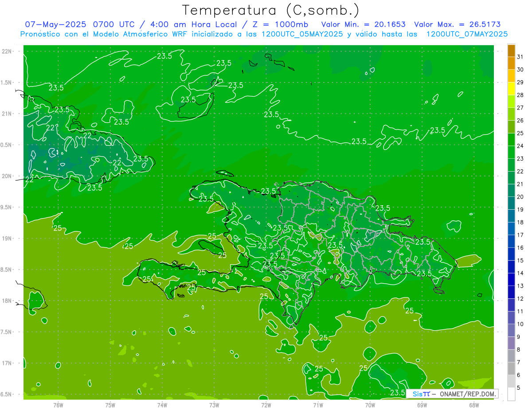Click the title 'Temperatura (C,somb.)'
The height and width of the screenshot is (411, 532).
(271, 10)
